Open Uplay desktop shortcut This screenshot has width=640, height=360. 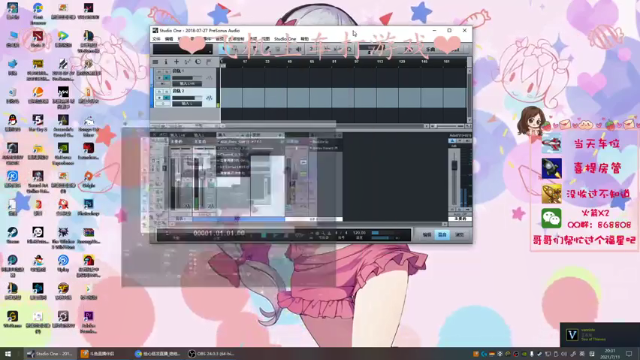point(63,263)
